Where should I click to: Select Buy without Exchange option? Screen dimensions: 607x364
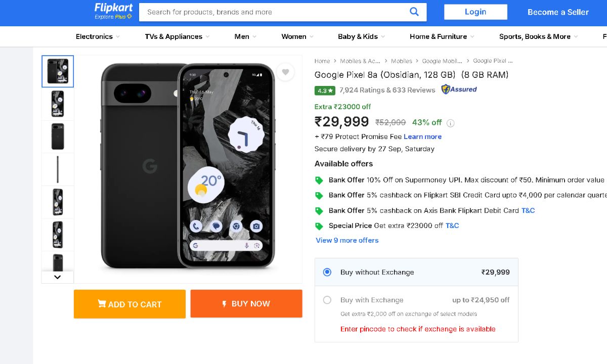pos(327,272)
